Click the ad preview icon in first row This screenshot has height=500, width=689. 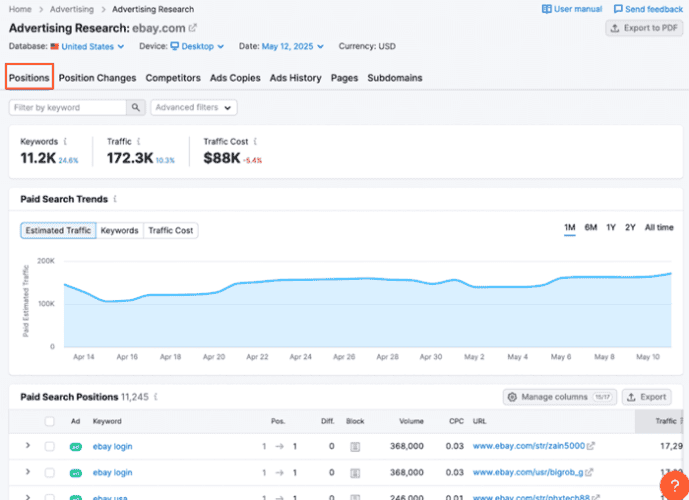pos(75,446)
